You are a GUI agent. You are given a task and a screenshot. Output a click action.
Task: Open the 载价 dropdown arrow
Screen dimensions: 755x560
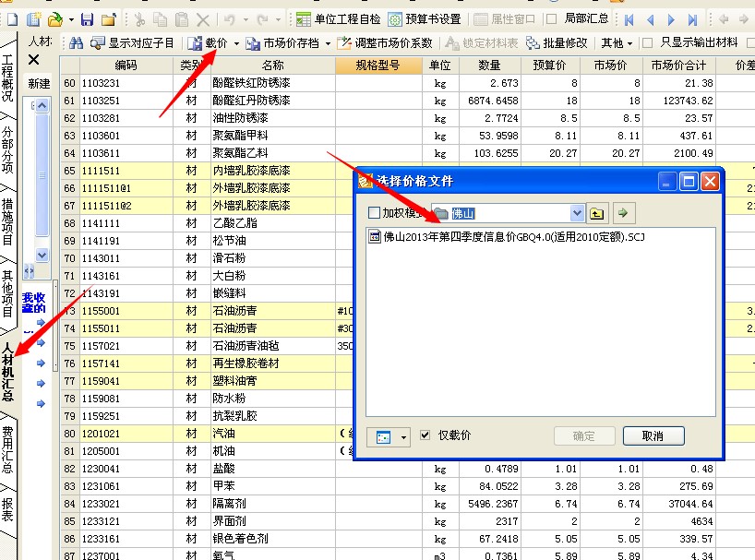tap(236, 43)
